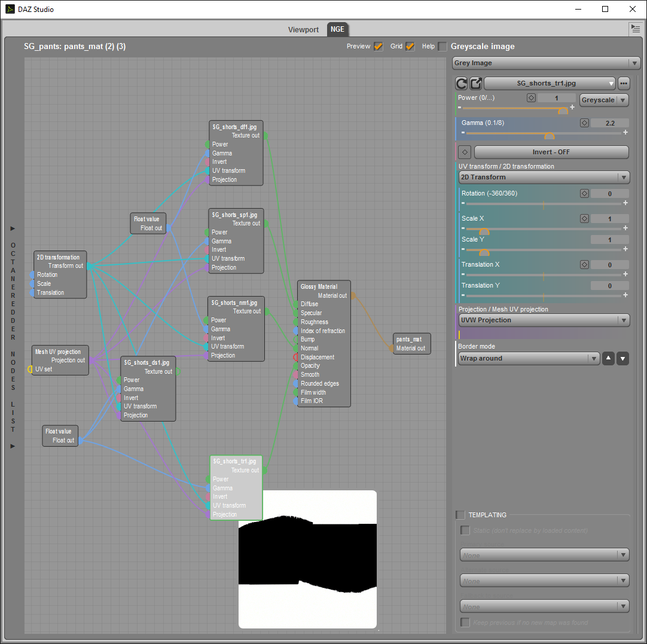Click the Translation X diamond icon
This screenshot has width=647, height=644.
(x=584, y=265)
